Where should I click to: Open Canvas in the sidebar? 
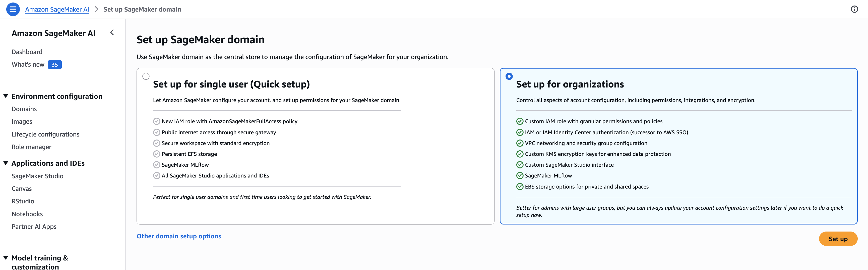[x=22, y=189]
